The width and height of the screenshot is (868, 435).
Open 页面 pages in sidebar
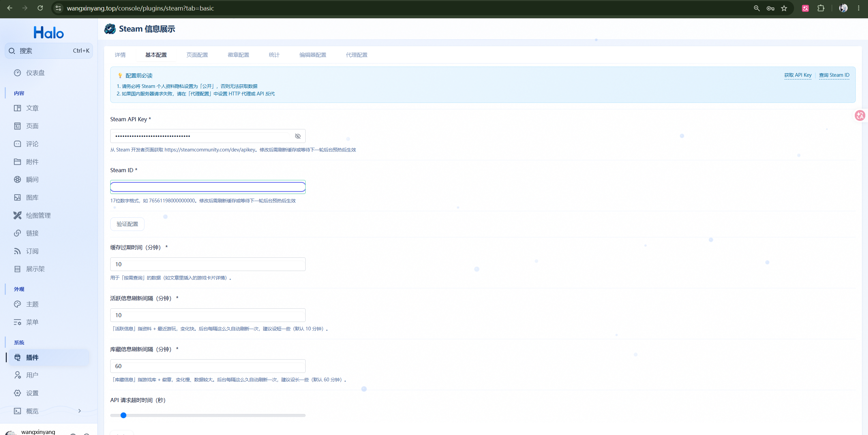49,126
